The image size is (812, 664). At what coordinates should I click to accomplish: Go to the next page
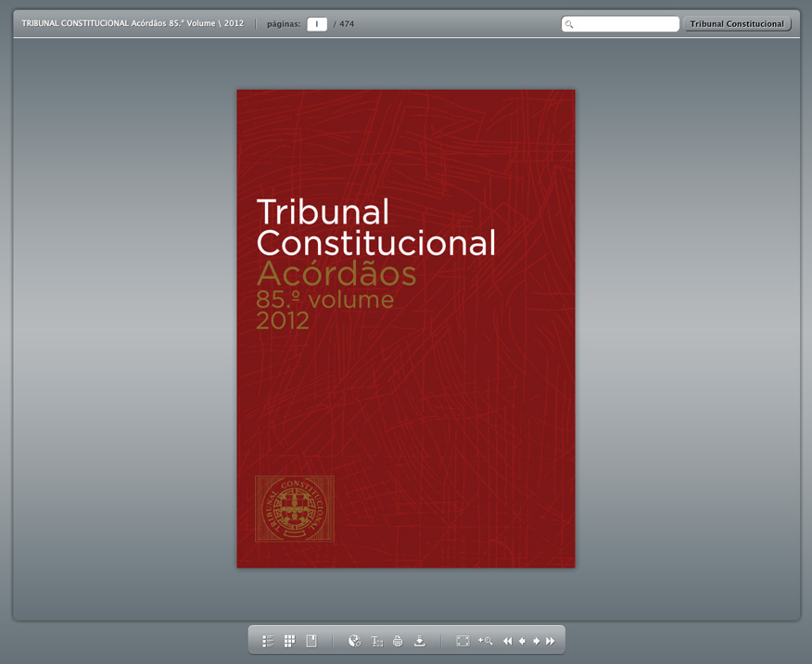point(536,641)
